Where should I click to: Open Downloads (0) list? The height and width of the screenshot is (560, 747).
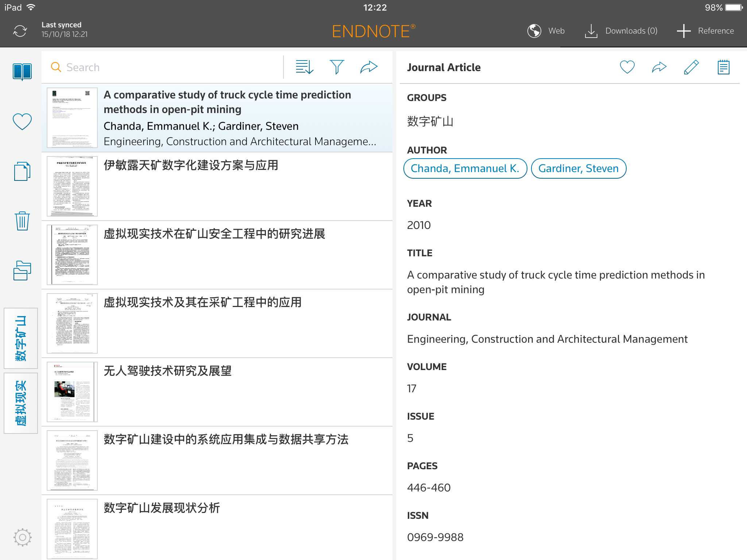(x=621, y=31)
